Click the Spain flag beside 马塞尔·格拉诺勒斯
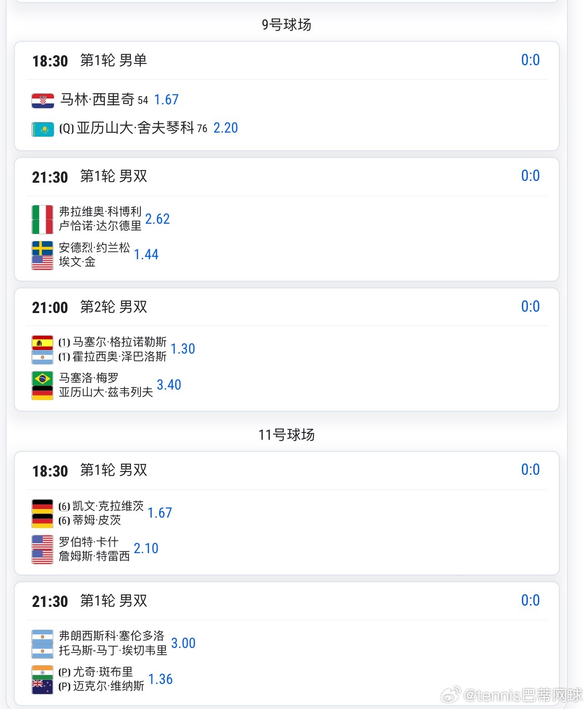 (42, 343)
